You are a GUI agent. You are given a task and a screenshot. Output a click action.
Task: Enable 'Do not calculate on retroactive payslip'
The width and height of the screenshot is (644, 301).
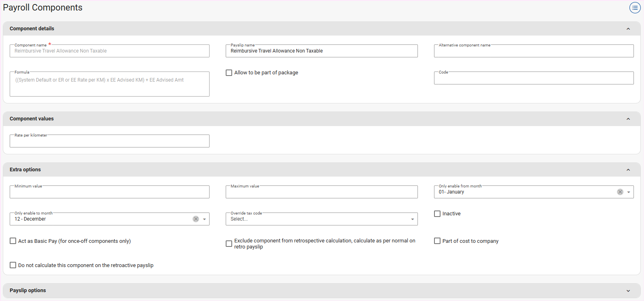pos(13,265)
